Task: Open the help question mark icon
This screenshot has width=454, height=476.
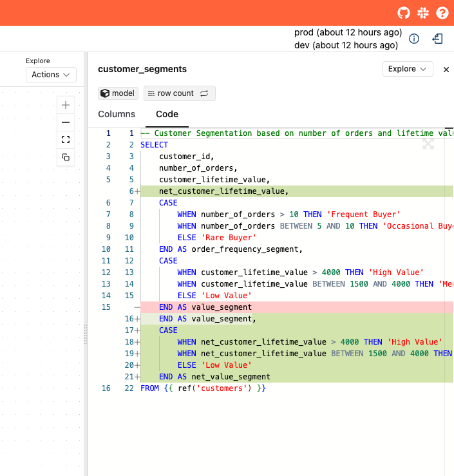Action: coord(442,13)
